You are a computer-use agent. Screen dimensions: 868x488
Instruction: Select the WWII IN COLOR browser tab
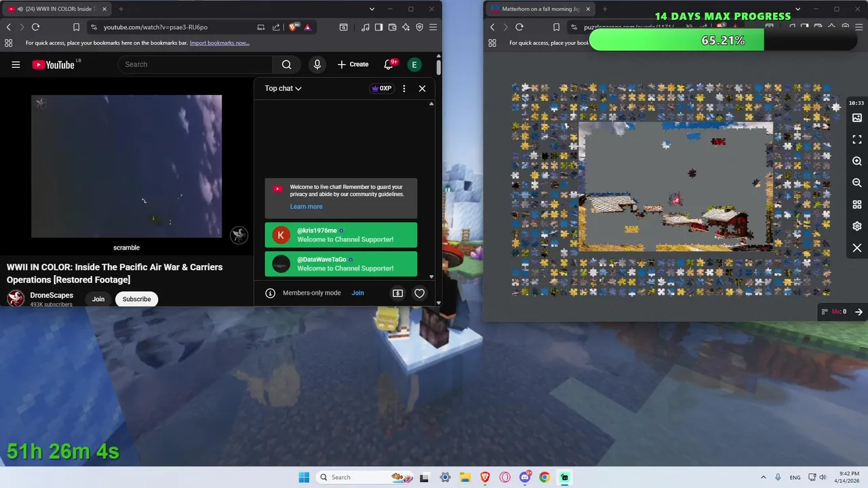point(56,9)
